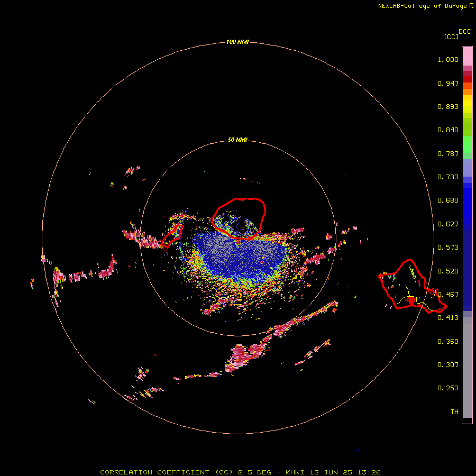Select the 0.947 scale value
Screen dimensions: 476x476
pyautogui.click(x=448, y=83)
